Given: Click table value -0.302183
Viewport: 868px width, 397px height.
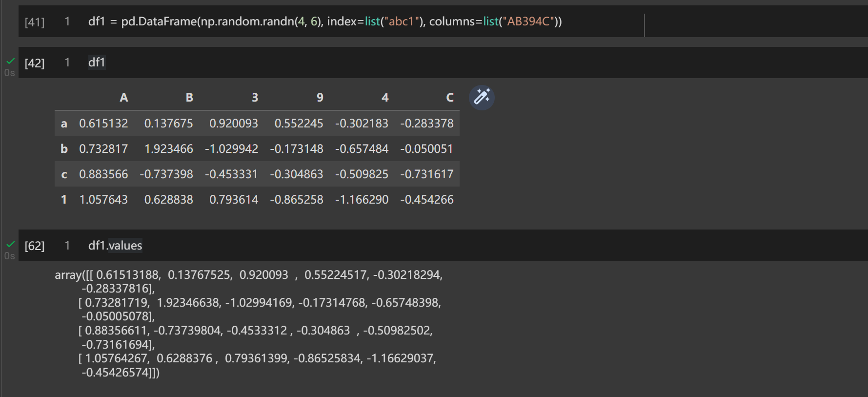Looking at the screenshot, I should coord(362,124).
